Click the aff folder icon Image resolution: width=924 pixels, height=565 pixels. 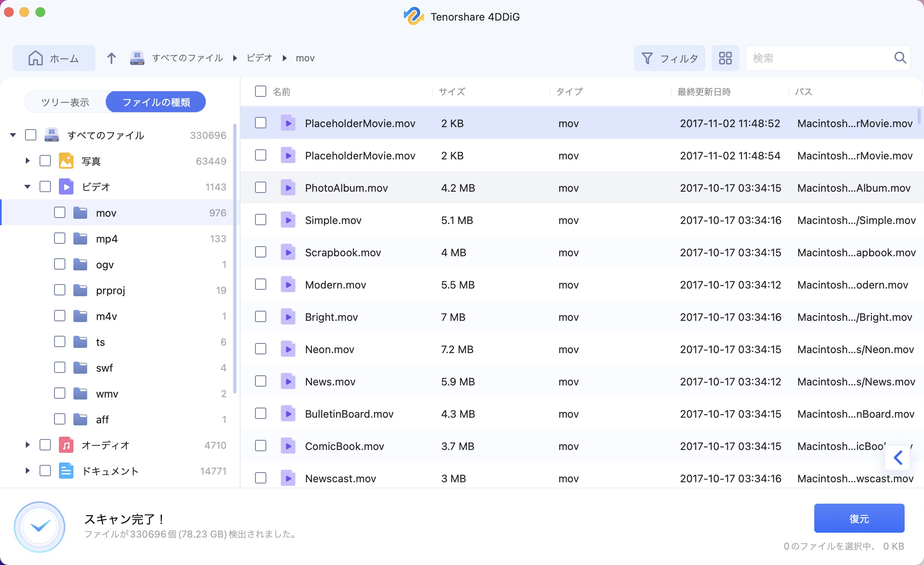tap(80, 419)
